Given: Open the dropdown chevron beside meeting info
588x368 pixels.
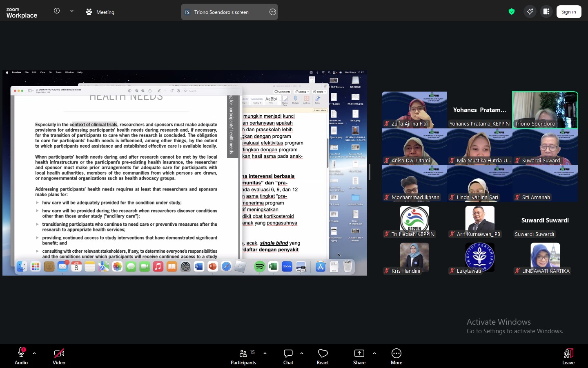Looking at the screenshot, I should click(x=72, y=11).
